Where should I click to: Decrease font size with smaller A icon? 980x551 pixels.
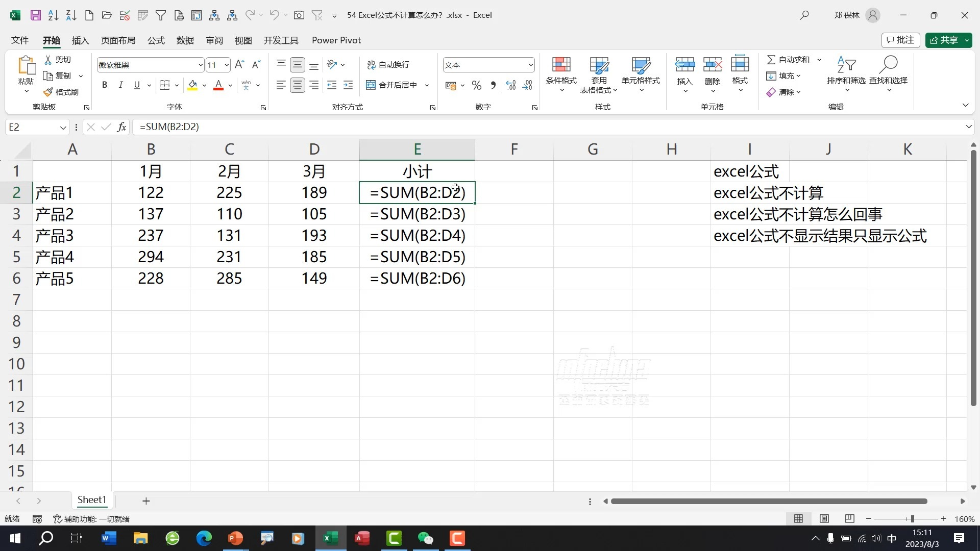click(x=256, y=64)
